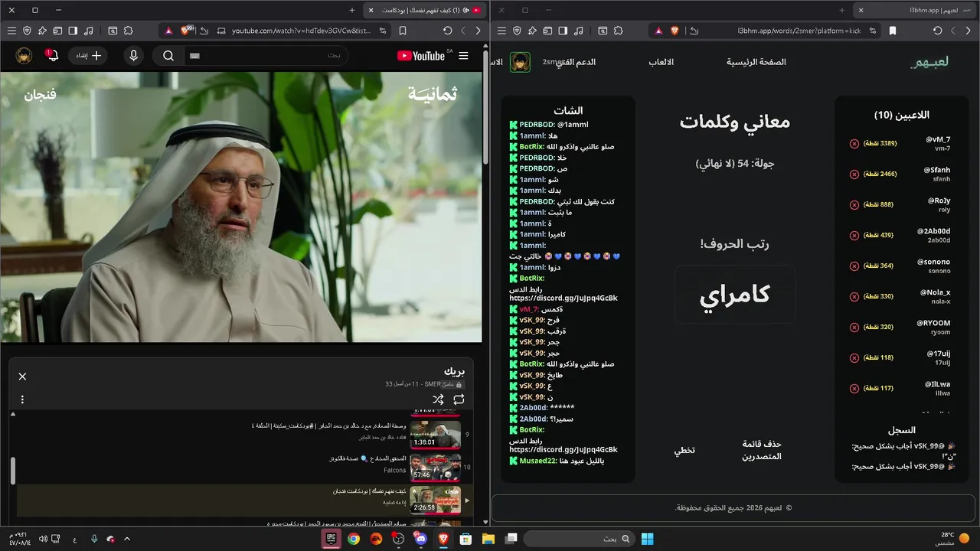Screen dimensions: 980x551
Task: Open Brave Shields lion icon in YouTube window
Action: [x=186, y=31]
